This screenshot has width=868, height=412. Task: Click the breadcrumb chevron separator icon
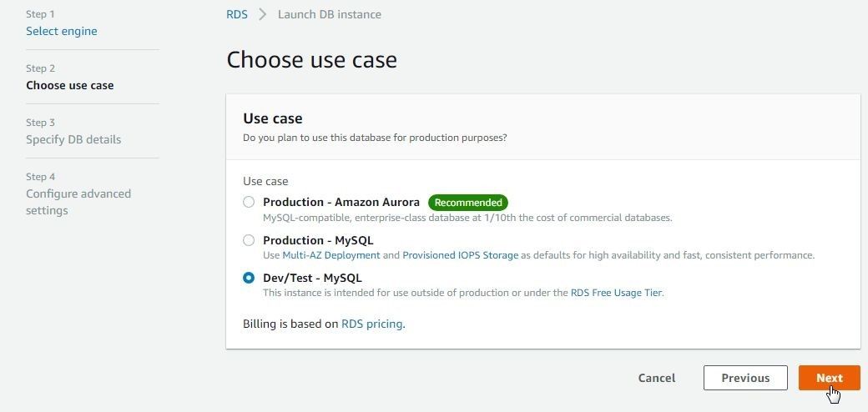(x=263, y=14)
